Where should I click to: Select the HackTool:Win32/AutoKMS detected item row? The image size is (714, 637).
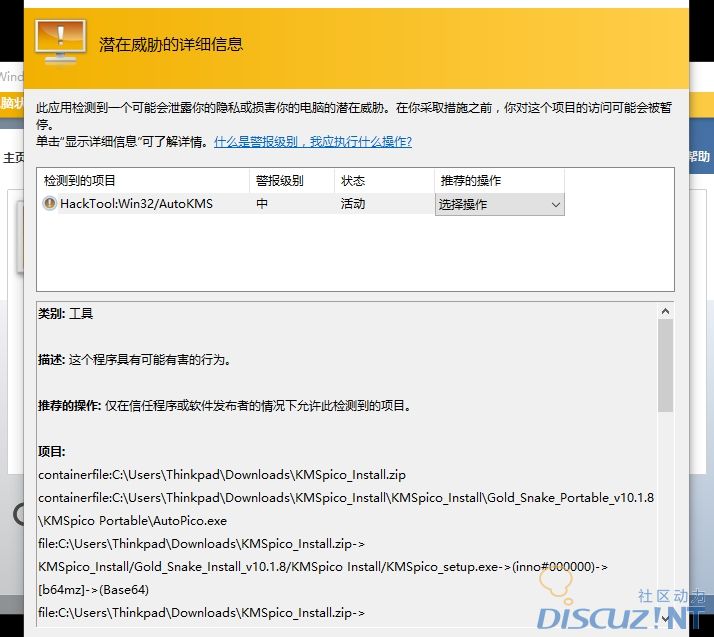click(136, 204)
